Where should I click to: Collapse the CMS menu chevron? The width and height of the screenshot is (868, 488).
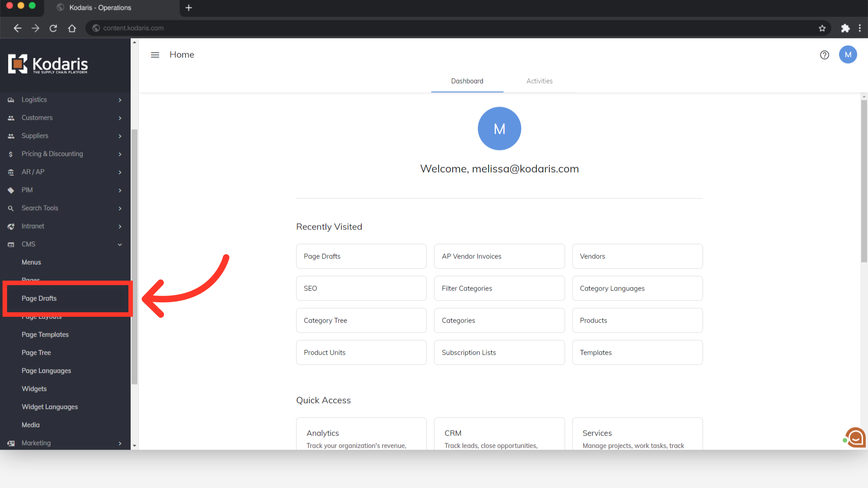tap(120, 244)
